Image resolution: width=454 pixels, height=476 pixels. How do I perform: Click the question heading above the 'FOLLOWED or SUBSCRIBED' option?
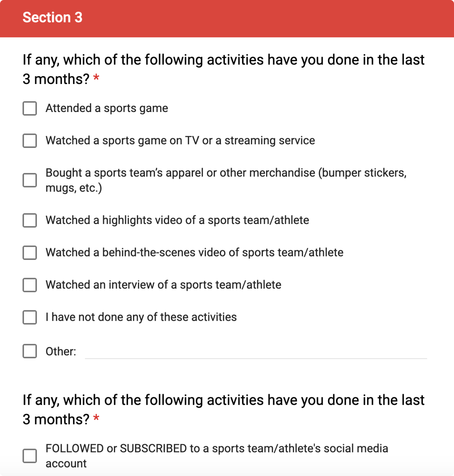point(223,409)
